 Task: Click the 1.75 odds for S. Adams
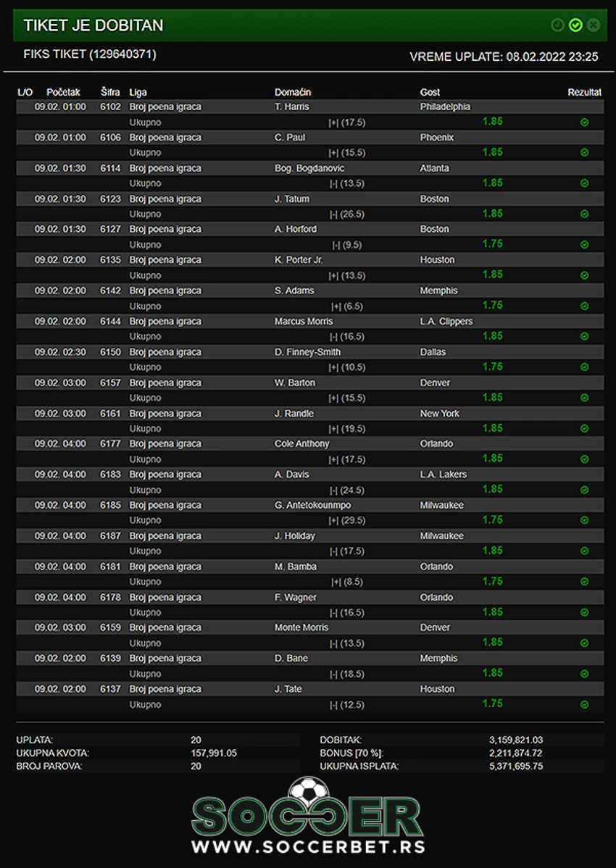(493, 305)
